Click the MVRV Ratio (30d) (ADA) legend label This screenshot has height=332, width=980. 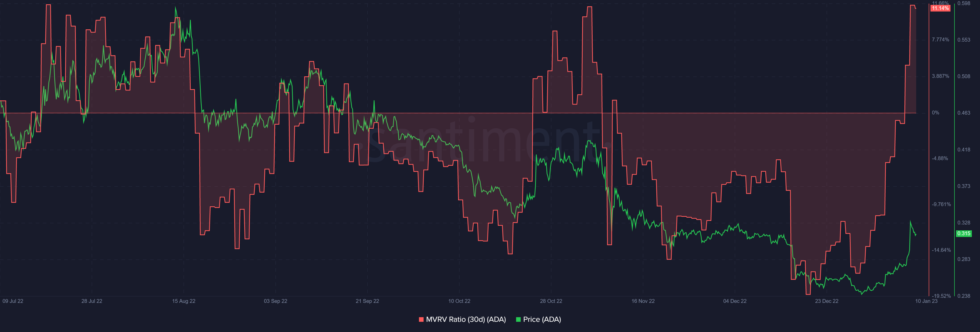[x=466, y=319]
